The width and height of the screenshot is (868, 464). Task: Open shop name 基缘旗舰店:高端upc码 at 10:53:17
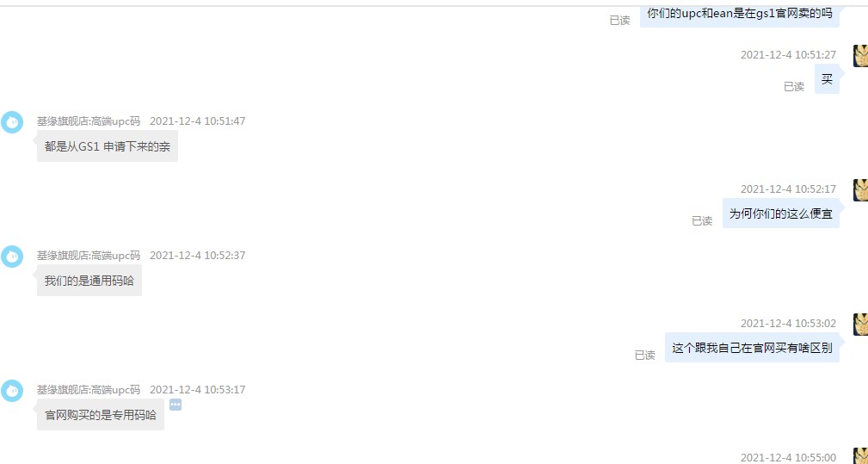(x=89, y=390)
